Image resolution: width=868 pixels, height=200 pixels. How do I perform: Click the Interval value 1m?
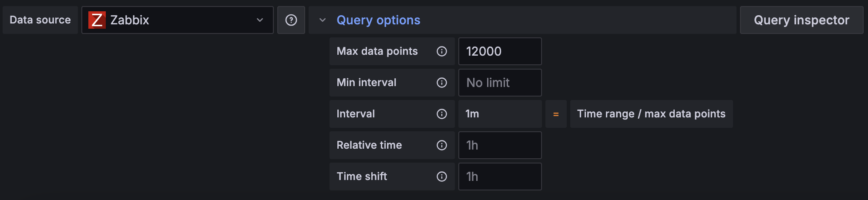click(x=472, y=114)
